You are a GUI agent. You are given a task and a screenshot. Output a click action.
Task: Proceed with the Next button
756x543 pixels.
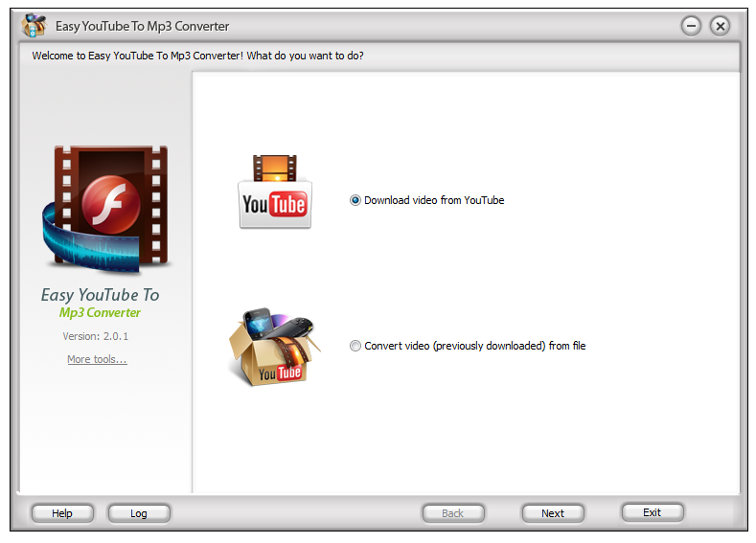[x=553, y=513]
